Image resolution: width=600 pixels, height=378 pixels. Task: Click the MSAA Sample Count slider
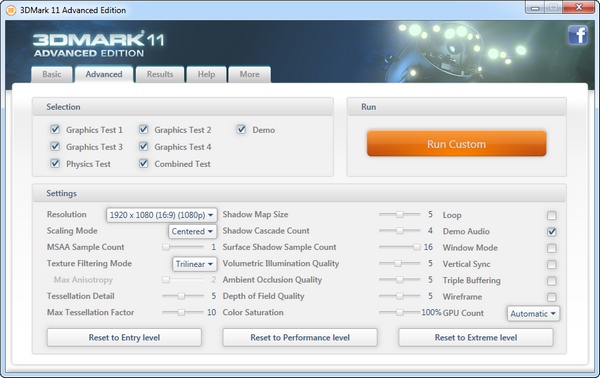[183, 247]
